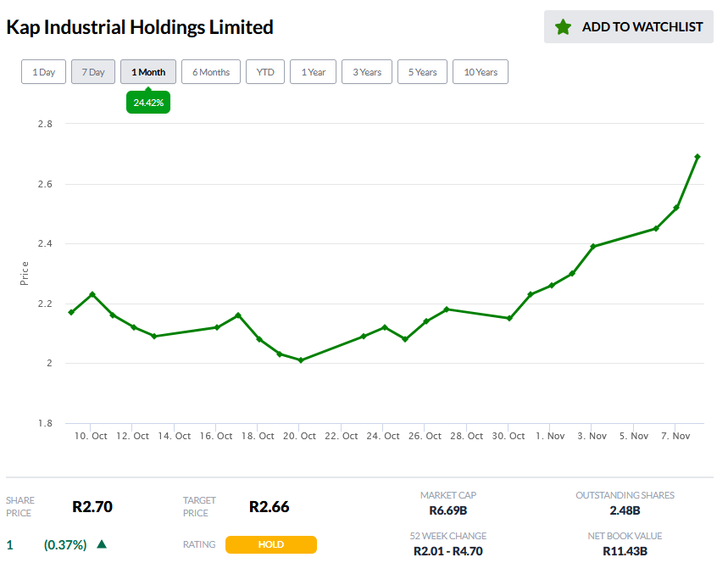
Task: Click the 2.48B outstanding shares value
Action: tap(625, 510)
